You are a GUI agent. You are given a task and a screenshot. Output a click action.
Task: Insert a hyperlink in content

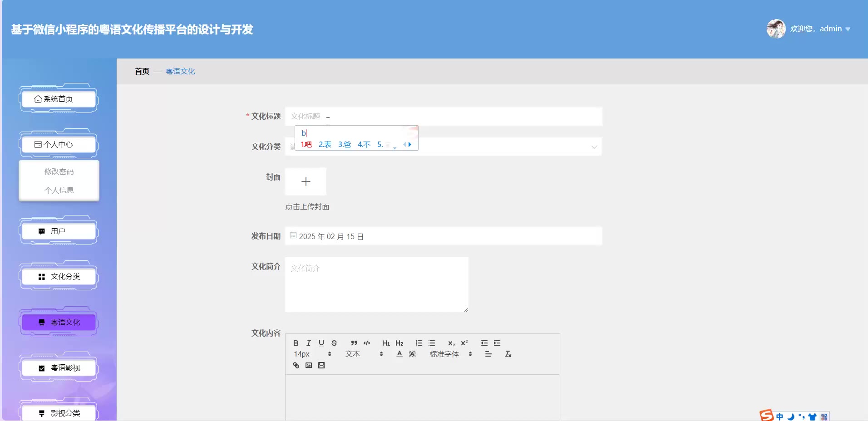pyautogui.click(x=296, y=365)
